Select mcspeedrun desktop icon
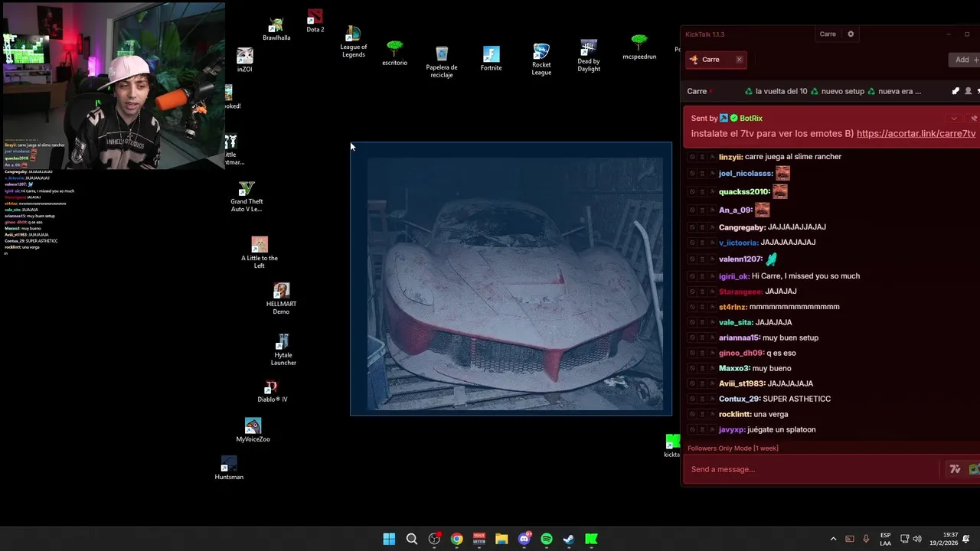The height and width of the screenshot is (551, 980). [x=639, y=47]
